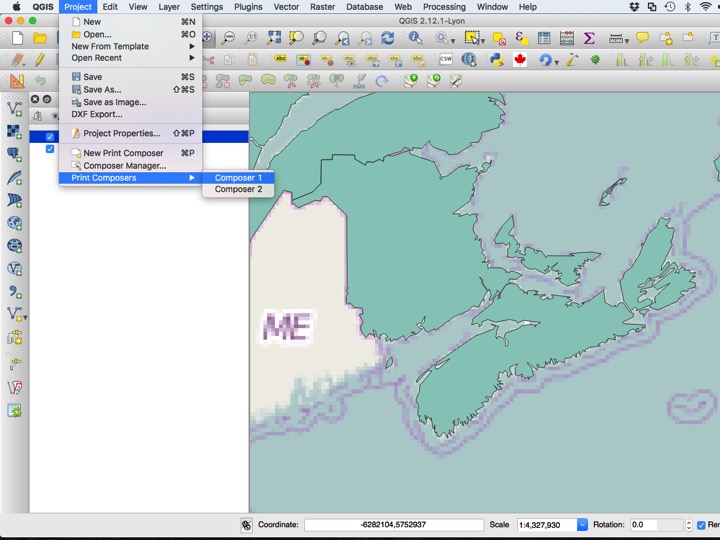The width and height of the screenshot is (720, 540).
Task: Expand Select Features tool dropdown arrow
Action: click(483, 41)
